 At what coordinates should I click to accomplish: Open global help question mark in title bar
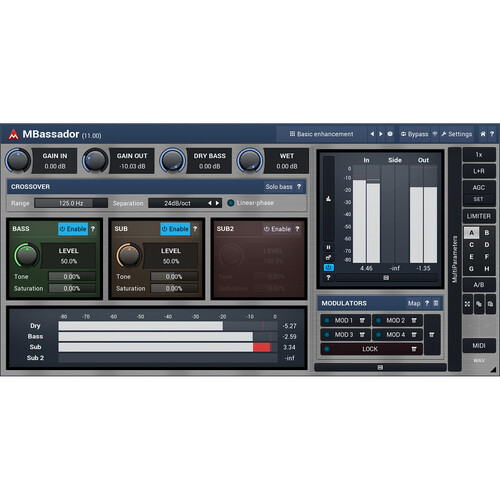492,134
